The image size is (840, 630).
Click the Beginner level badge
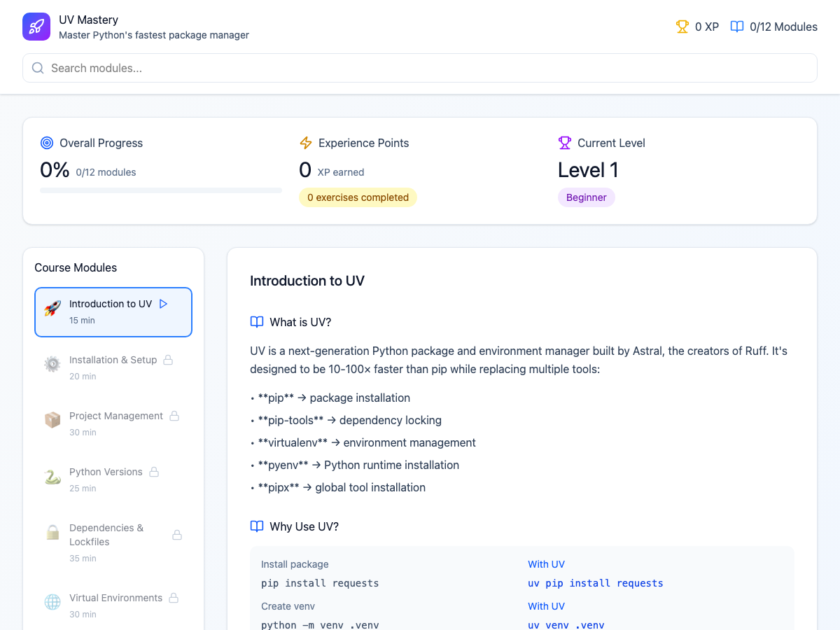[x=587, y=197]
